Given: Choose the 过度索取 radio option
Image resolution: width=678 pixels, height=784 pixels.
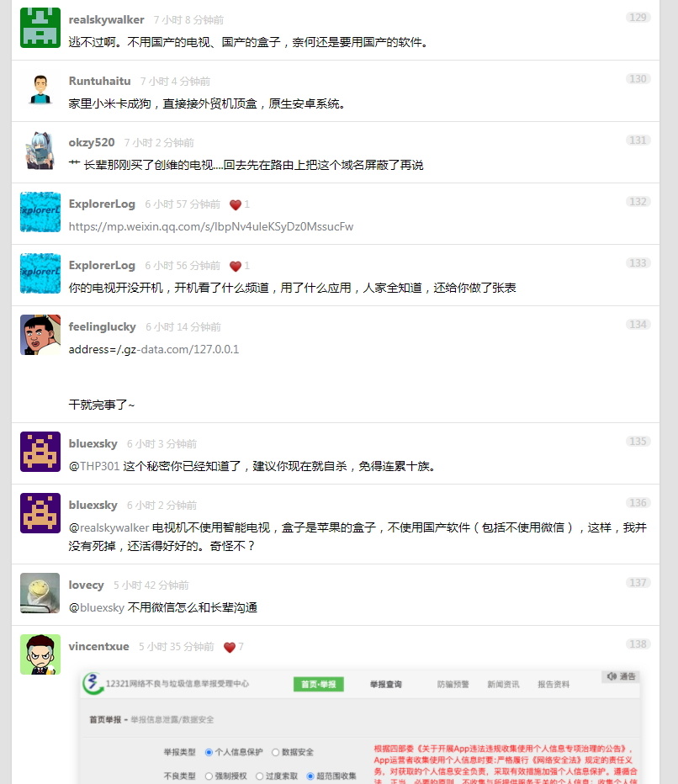Looking at the screenshot, I should [259, 776].
